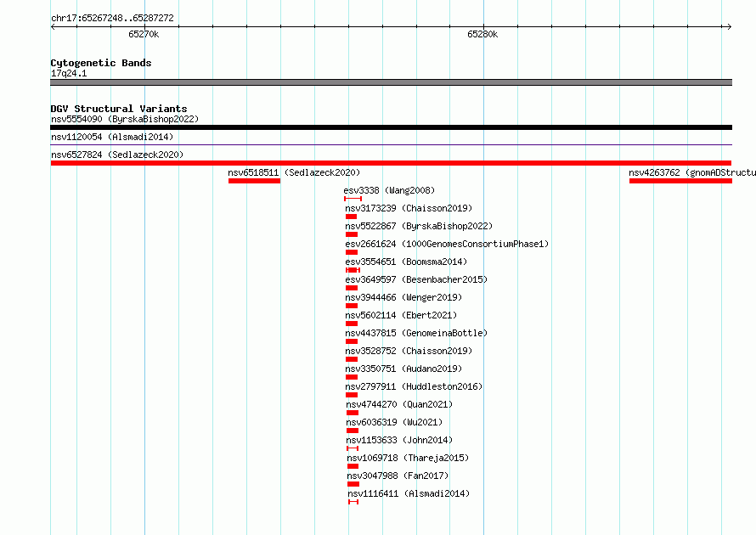Click the nsv4744270 (Quan2021) label

[x=400, y=404]
